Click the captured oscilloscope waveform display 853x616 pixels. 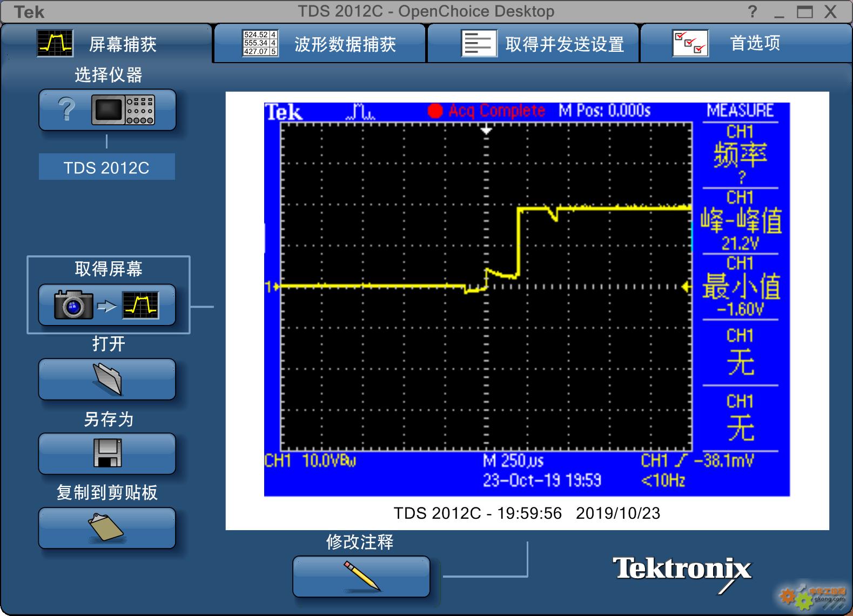click(486, 286)
